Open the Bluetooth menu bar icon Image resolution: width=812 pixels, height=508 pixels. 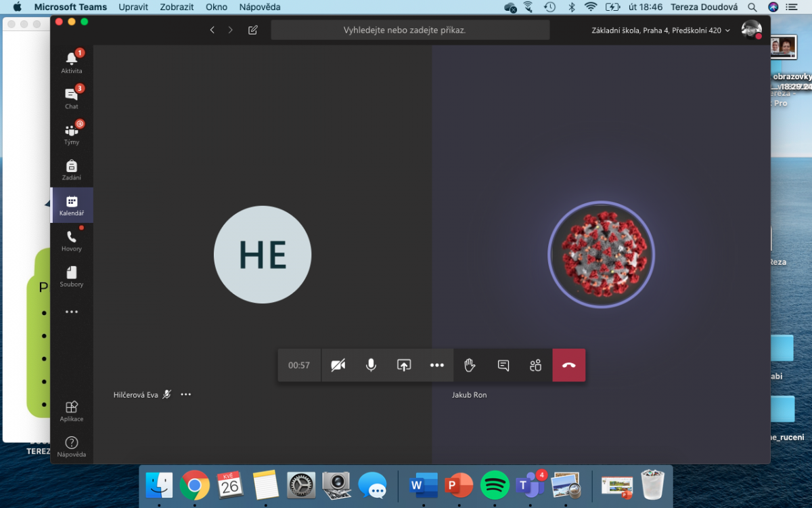(x=571, y=7)
